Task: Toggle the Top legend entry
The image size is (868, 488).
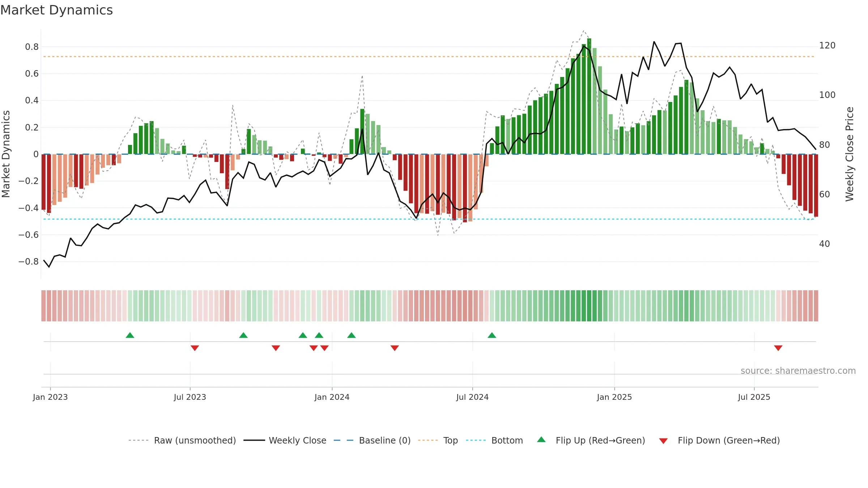Action: [x=438, y=440]
